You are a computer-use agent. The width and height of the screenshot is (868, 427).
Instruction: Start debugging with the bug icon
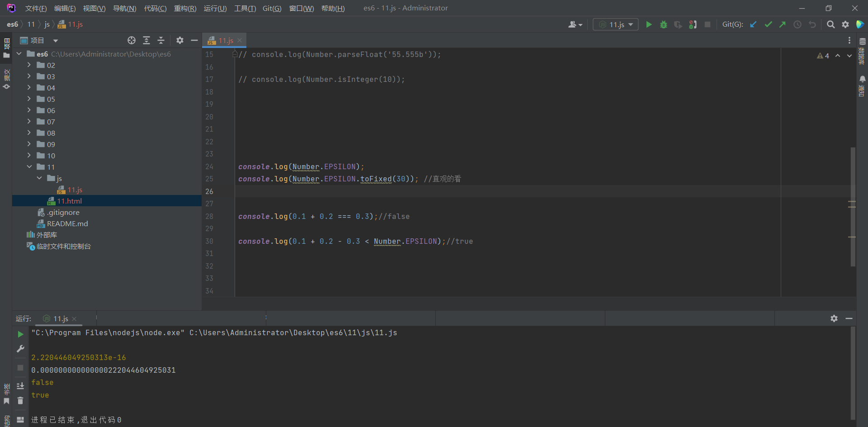(x=663, y=24)
